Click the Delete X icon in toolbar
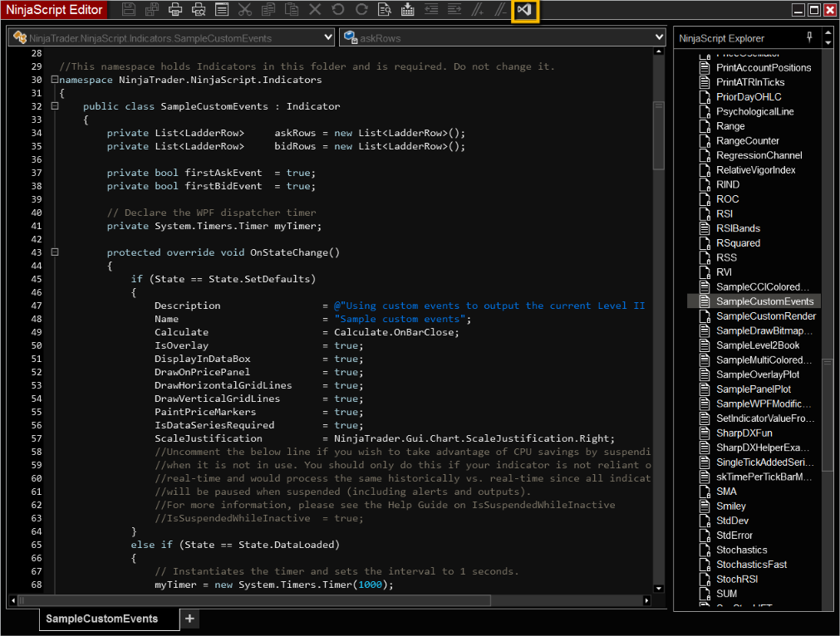This screenshot has height=636, width=840. [x=314, y=11]
